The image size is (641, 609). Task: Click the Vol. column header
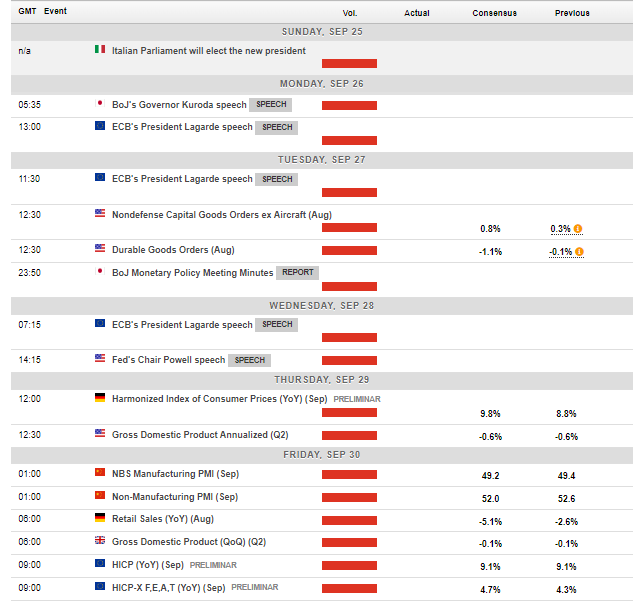coord(350,13)
